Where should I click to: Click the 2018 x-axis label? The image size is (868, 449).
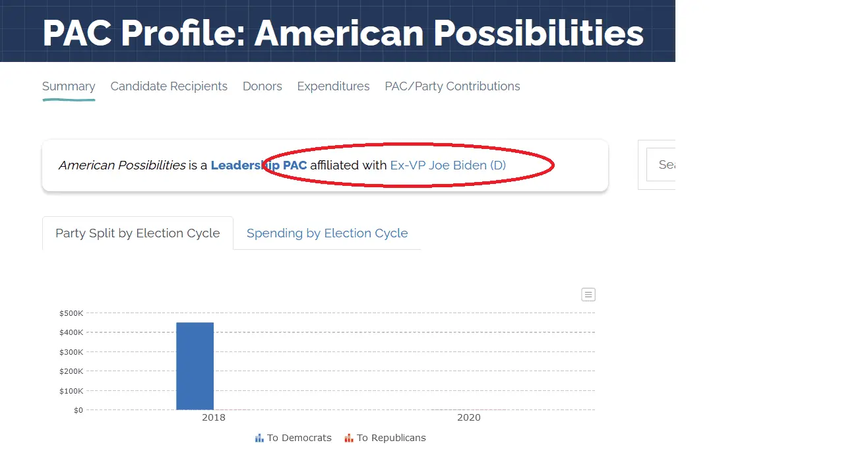click(x=214, y=418)
